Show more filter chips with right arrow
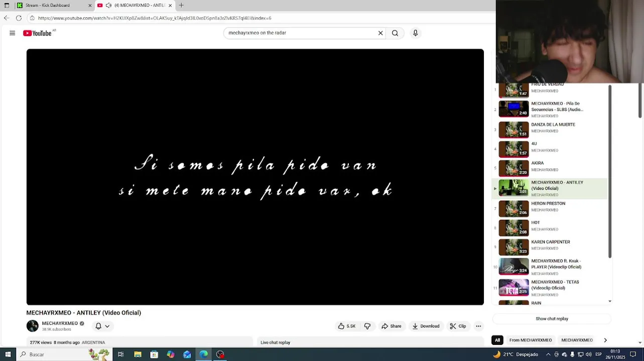 pos(605,340)
